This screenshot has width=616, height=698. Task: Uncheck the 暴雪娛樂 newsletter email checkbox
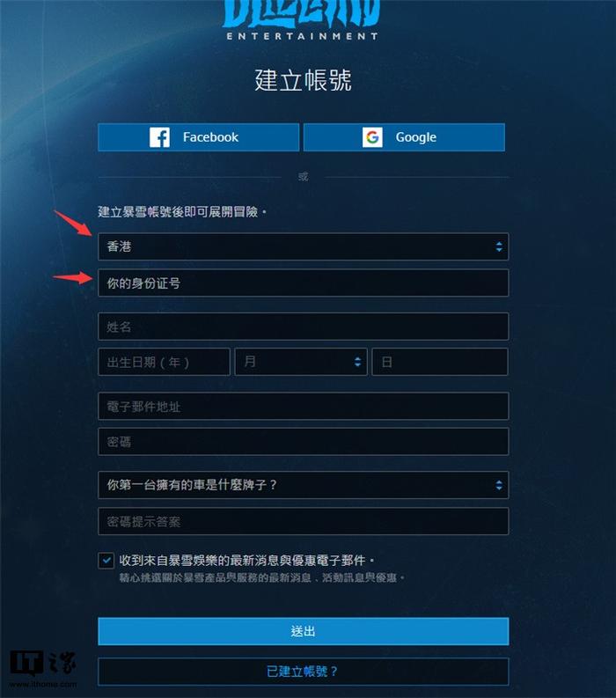pos(106,560)
